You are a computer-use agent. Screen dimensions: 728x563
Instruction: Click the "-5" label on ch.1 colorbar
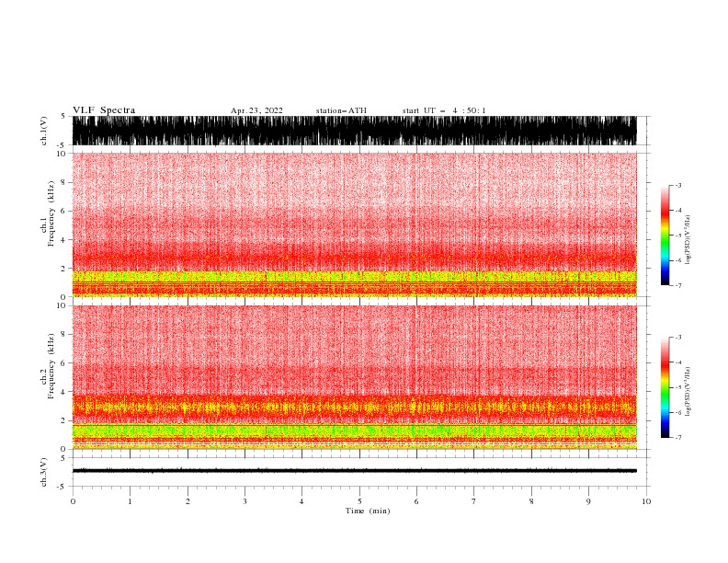(678, 236)
